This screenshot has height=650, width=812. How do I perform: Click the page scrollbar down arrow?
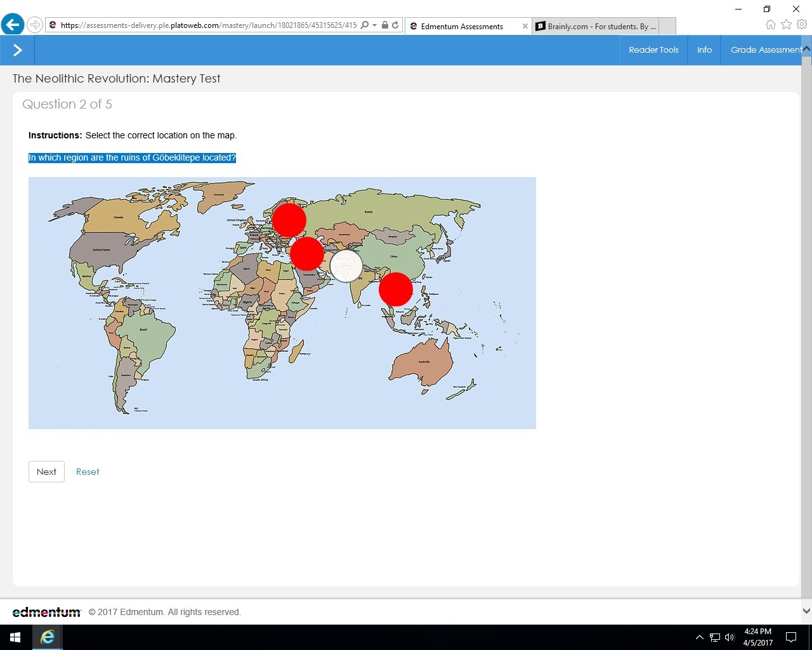(806, 611)
